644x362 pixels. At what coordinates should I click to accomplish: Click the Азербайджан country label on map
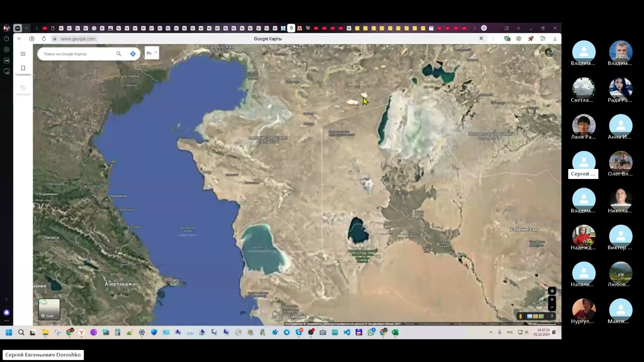pyautogui.click(x=121, y=284)
